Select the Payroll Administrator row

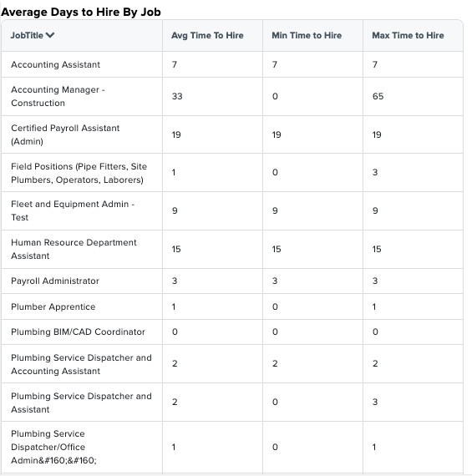[232, 281]
